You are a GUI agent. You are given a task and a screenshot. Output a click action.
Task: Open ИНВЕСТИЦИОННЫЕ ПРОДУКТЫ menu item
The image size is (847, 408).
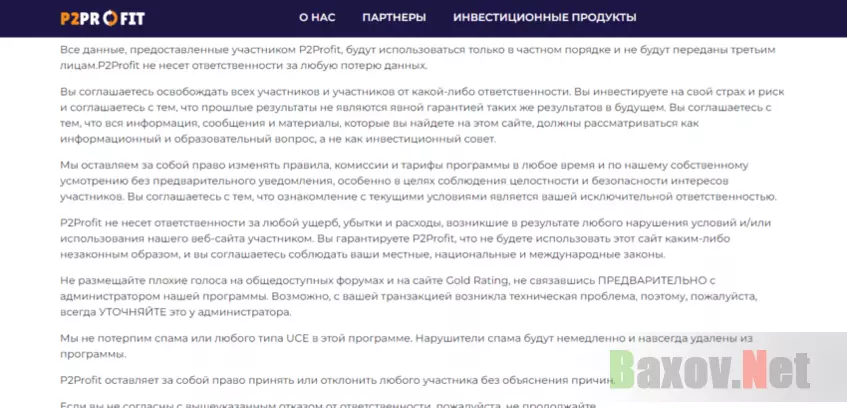pyautogui.click(x=544, y=18)
